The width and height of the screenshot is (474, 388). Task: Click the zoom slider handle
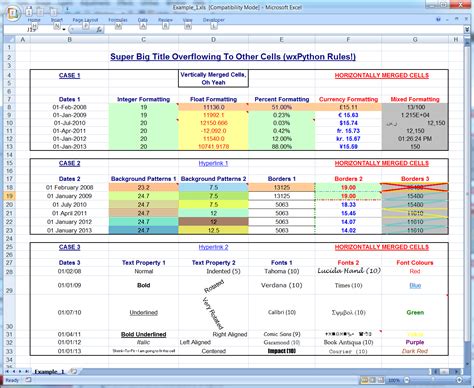click(433, 380)
